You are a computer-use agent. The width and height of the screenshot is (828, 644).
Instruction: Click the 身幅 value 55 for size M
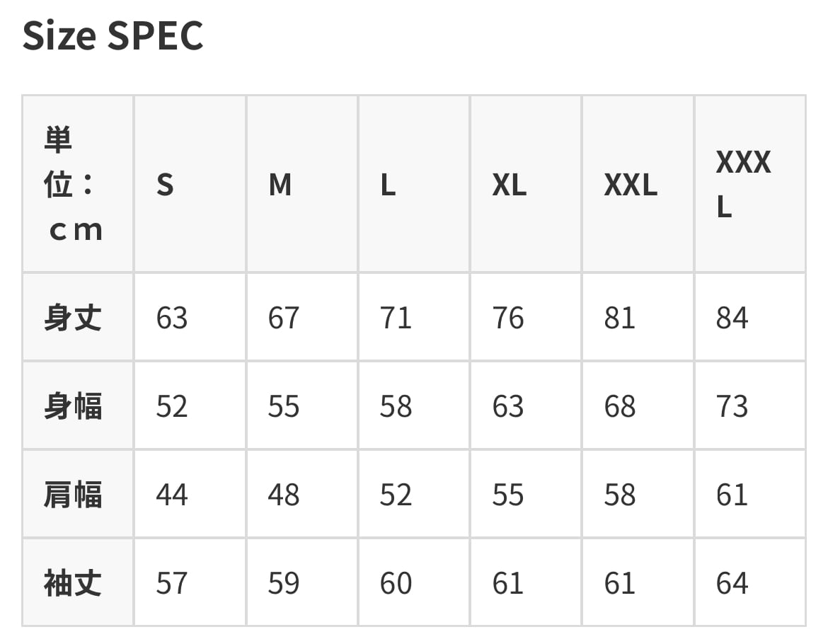(284, 406)
